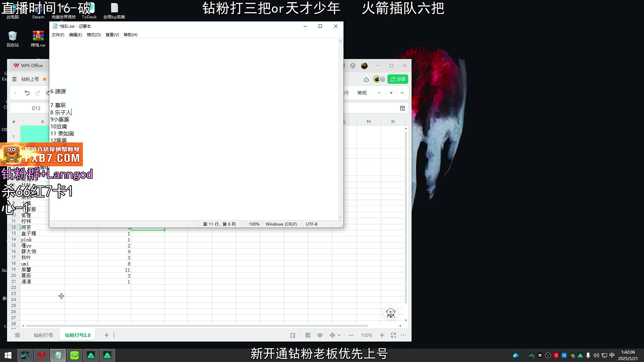Click the WPS vertical scrollbar

406,218
